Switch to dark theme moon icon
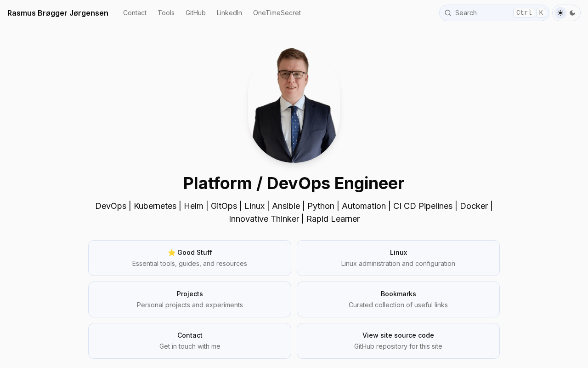 tap(572, 13)
